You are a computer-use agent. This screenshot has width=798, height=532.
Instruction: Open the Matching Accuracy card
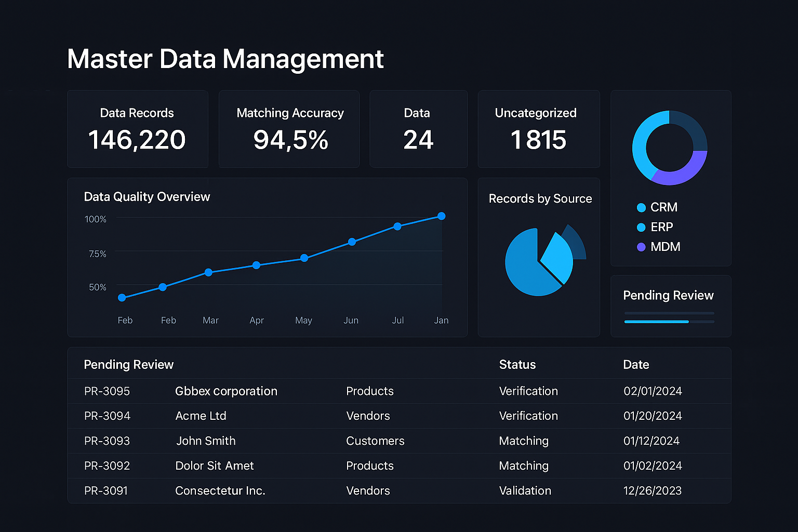[x=289, y=129]
